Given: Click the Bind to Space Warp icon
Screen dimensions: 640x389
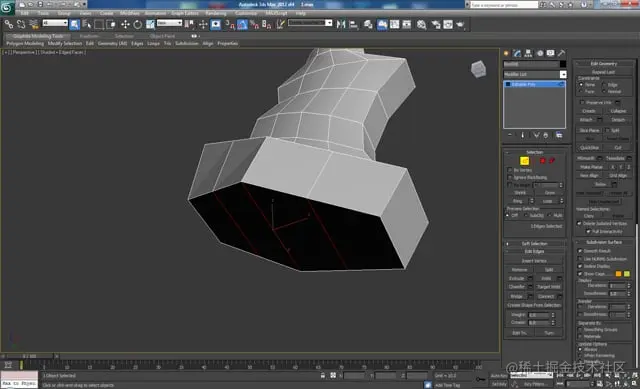Looking at the screenshot, I should click(34, 24).
